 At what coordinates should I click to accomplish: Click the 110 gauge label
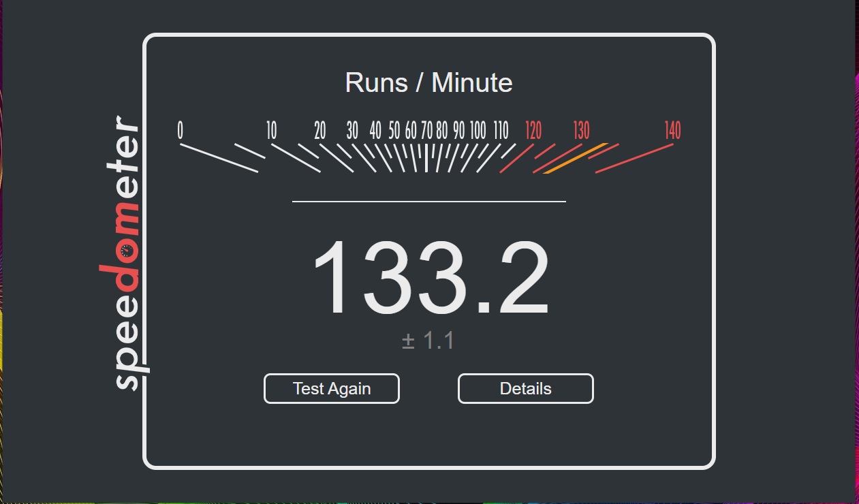[x=501, y=130]
